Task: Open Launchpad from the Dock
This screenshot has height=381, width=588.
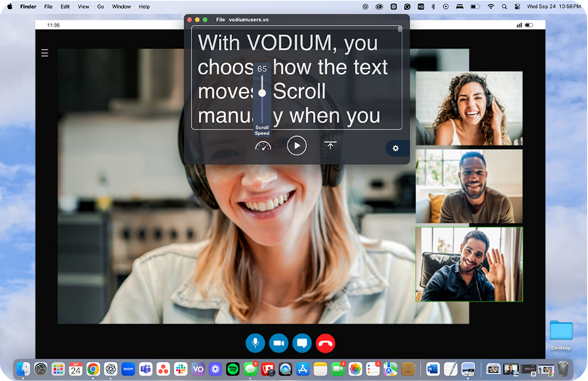Action: click(x=58, y=369)
